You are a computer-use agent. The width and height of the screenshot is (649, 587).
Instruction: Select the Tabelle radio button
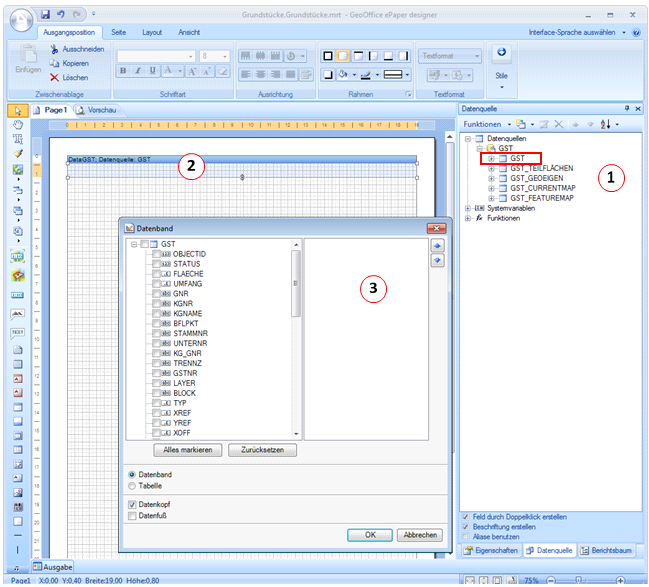point(133,486)
